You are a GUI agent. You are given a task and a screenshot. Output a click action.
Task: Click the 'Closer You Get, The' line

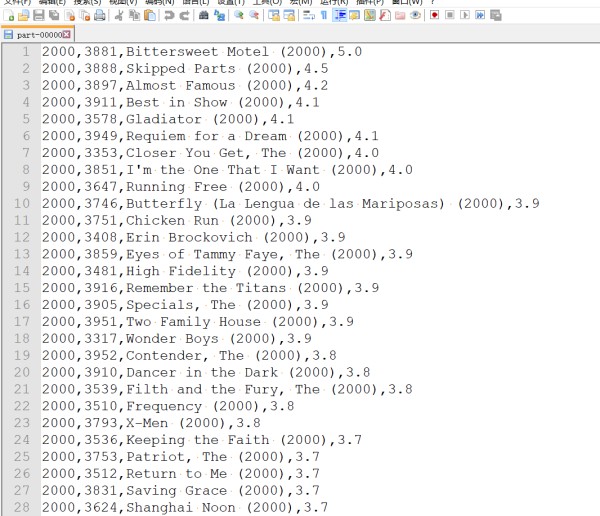(210, 153)
